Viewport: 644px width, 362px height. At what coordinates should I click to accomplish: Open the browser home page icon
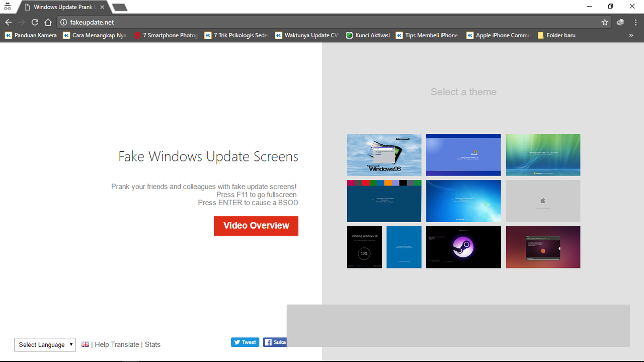[x=48, y=22]
